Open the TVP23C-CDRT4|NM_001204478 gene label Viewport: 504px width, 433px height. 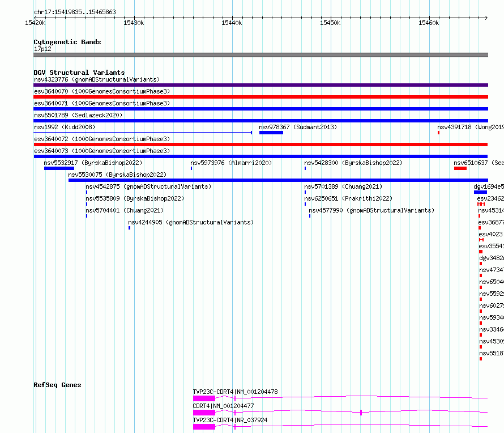point(235,392)
